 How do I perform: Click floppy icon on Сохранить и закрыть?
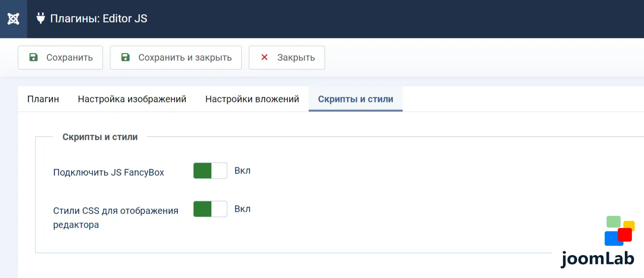125,57
